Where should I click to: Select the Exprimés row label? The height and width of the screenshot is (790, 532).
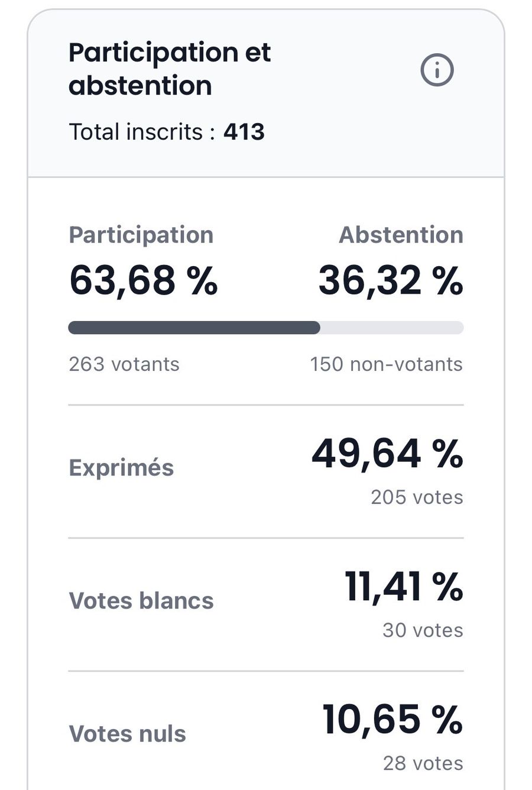pyautogui.click(x=121, y=468)
